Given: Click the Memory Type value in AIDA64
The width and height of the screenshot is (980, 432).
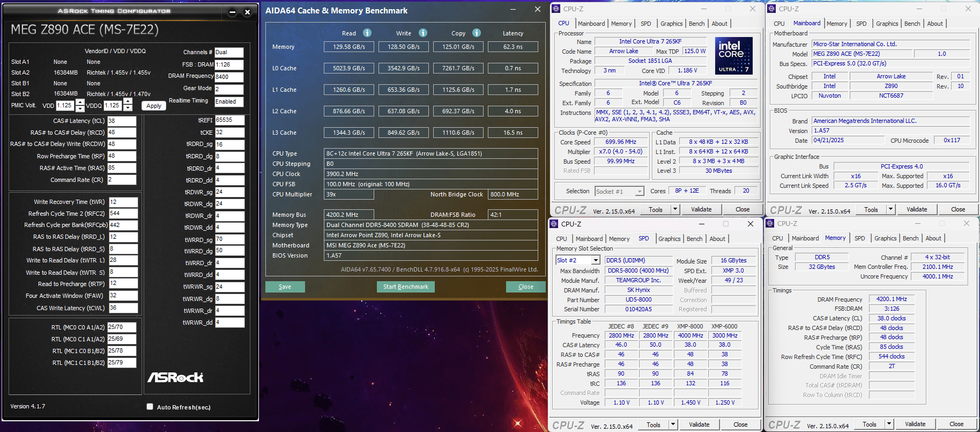Looking at the screenshot, I should [x=430, y=225].
